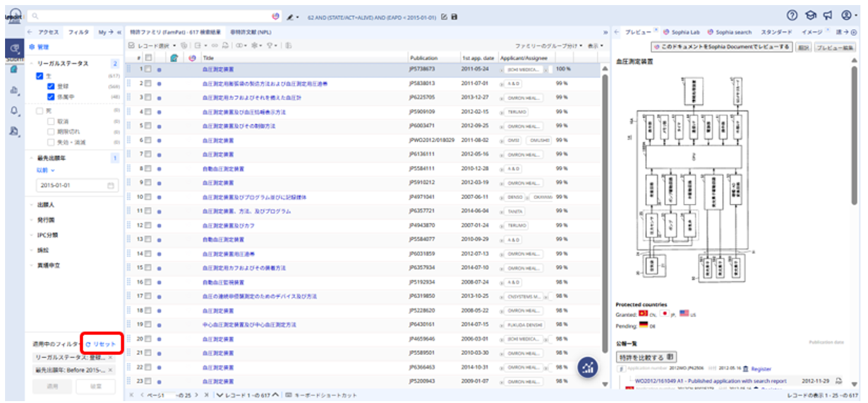
Task: Click the help question mark icon
Action: (792, 16)
